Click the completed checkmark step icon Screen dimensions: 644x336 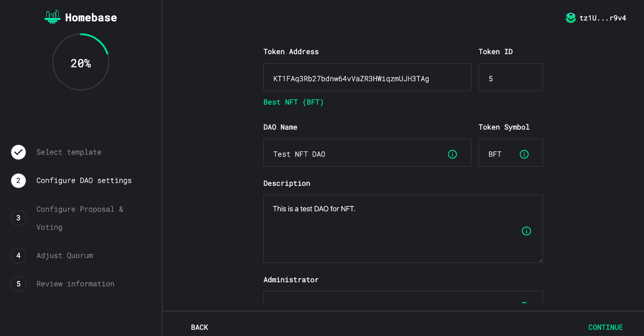click(x=18, y=152)
